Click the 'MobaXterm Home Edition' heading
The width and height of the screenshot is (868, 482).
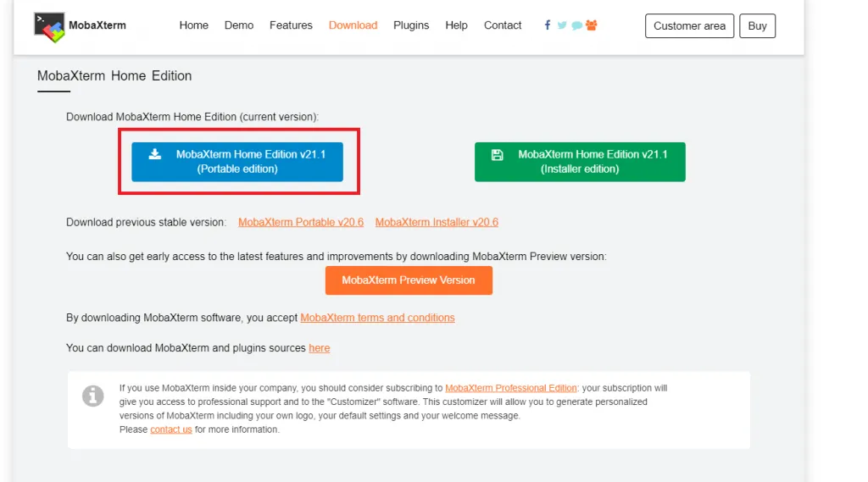(x=114, y=75)
